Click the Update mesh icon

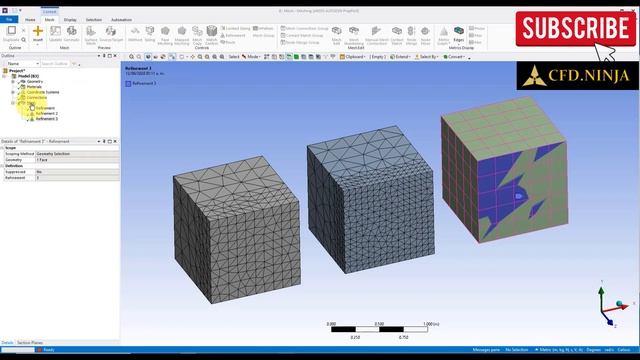pyautogui.click(x=55, y=31)
